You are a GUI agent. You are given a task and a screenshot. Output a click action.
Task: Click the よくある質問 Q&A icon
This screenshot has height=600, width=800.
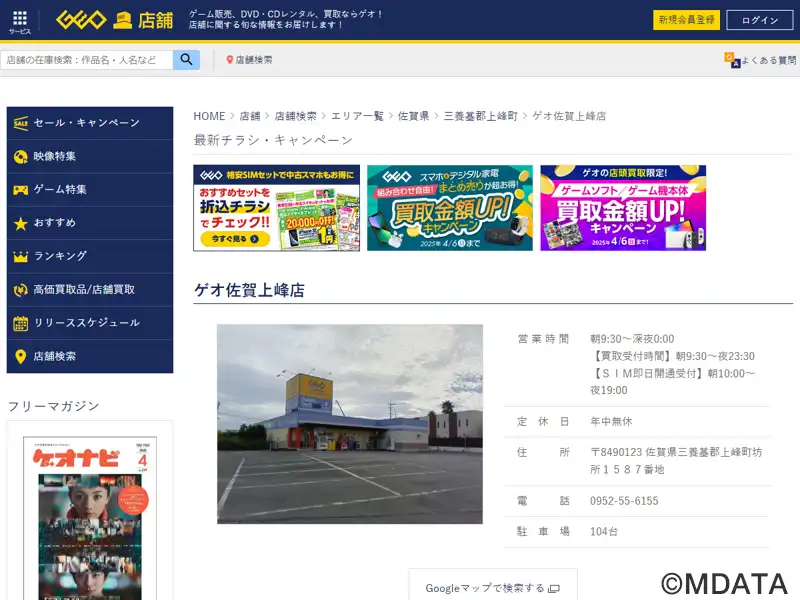[732, 60]
